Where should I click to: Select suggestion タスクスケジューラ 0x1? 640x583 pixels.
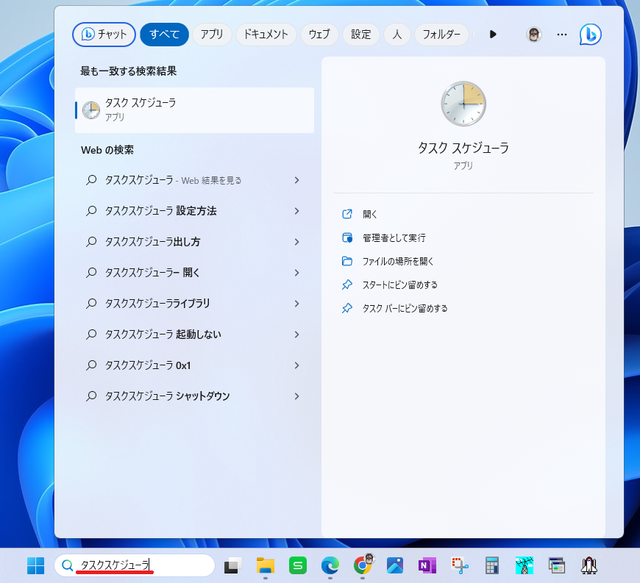194,365
